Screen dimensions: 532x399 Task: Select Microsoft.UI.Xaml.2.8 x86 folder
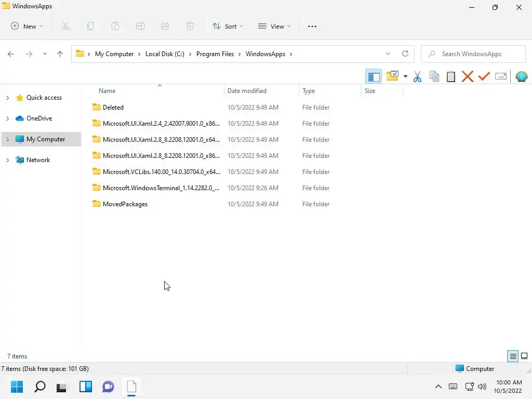point(161,156)
